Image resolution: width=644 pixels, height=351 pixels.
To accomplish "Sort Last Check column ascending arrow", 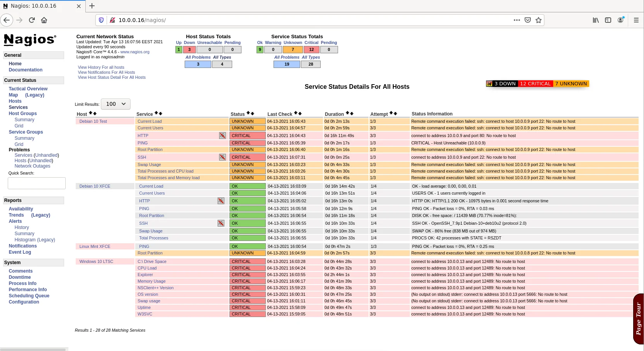I will (296, 113).
